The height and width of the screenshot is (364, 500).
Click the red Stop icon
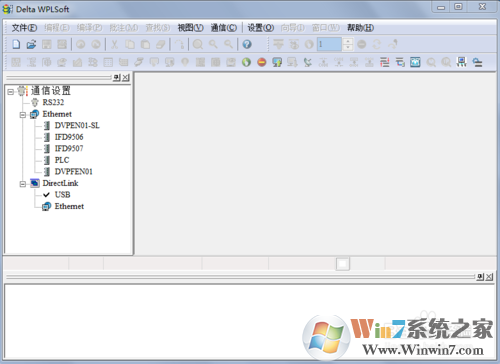262,62
